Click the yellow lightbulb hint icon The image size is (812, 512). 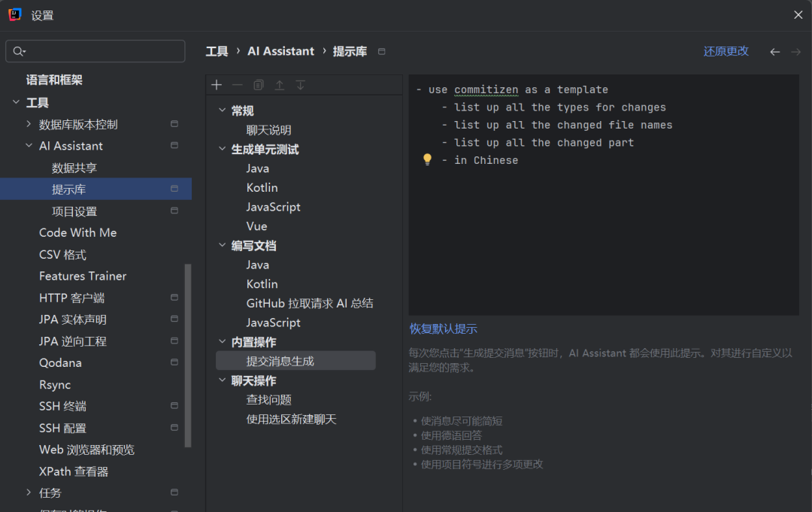[x=427, y=159]
